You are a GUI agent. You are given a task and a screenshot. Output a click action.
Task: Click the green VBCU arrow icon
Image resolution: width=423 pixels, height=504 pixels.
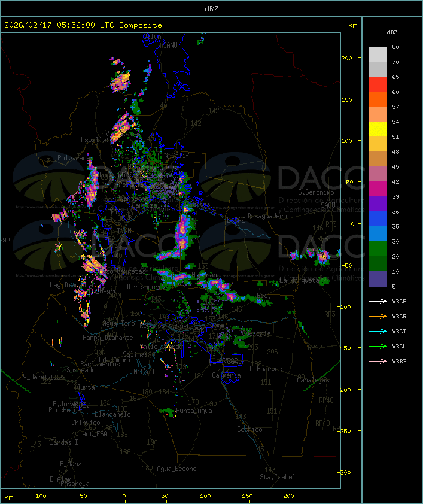(378, 346)
